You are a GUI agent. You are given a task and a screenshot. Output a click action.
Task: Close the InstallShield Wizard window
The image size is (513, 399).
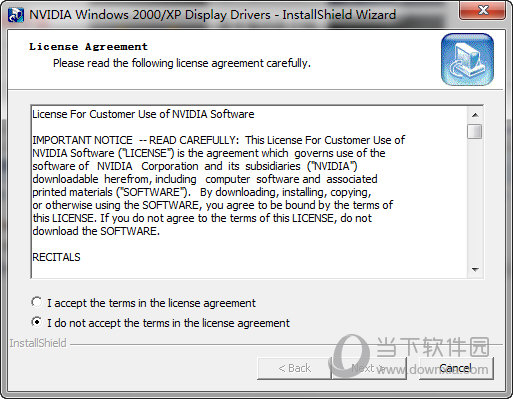click(483, 11)
